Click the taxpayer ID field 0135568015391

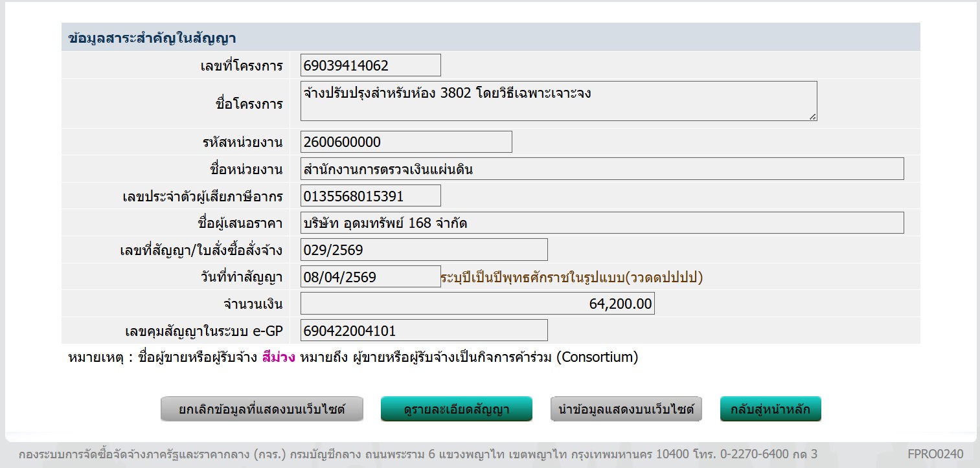pyautogui.click(x=369, y=195)
